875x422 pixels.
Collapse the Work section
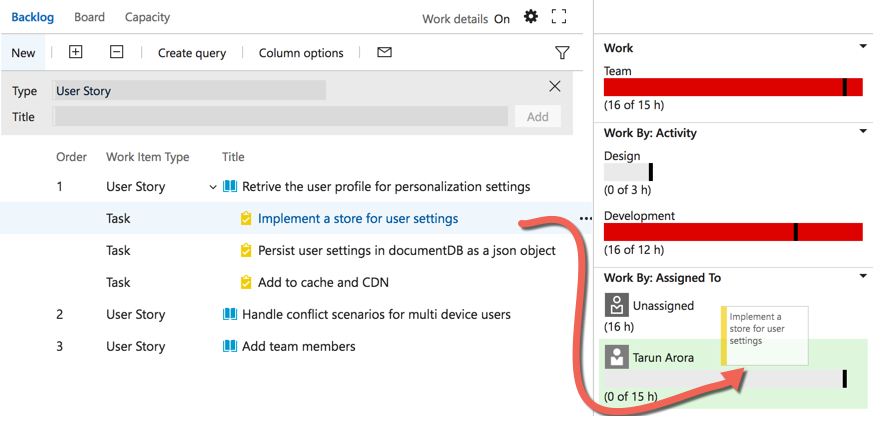(863, 47)
